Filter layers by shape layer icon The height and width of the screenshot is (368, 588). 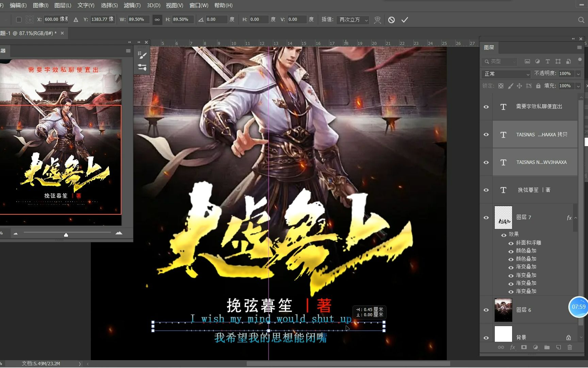pos(558,61)
